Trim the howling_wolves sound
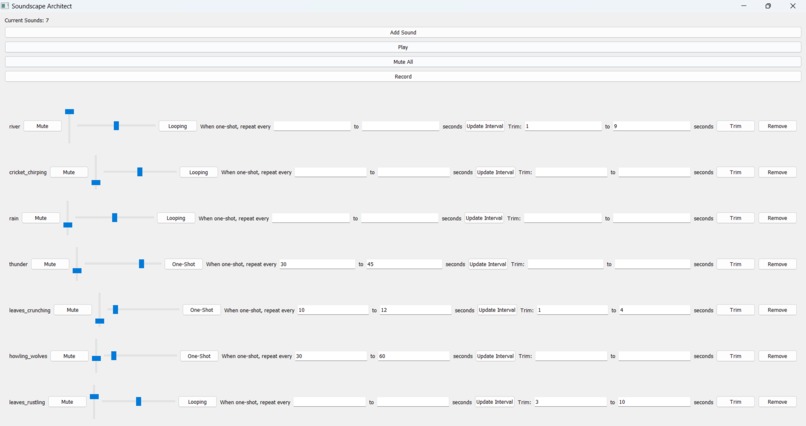 tap(736, 356)
